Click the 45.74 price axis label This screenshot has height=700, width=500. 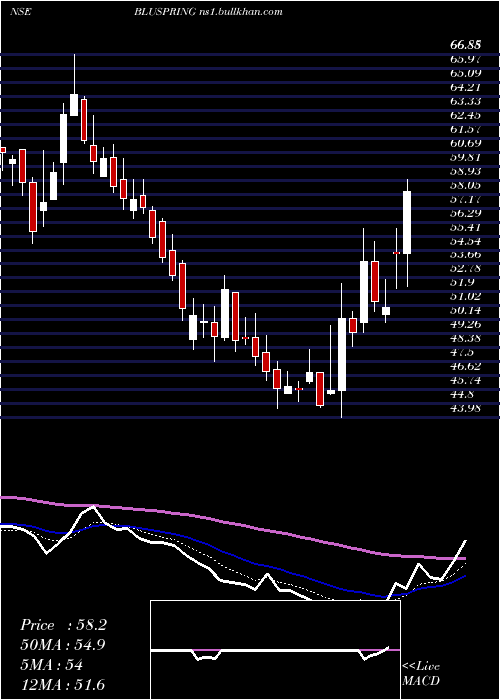coord(466,380)
